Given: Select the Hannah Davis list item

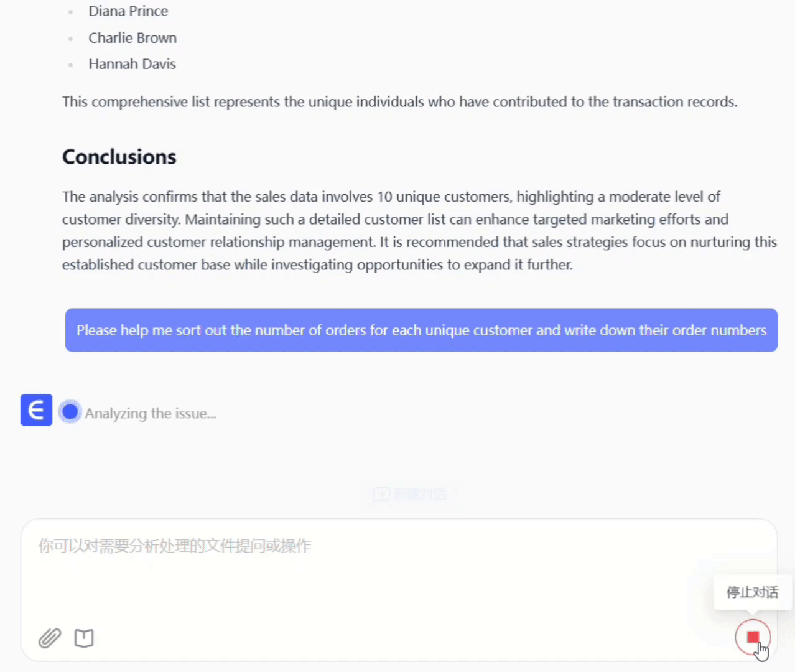Looking at the screenshot, I should 132,64.
